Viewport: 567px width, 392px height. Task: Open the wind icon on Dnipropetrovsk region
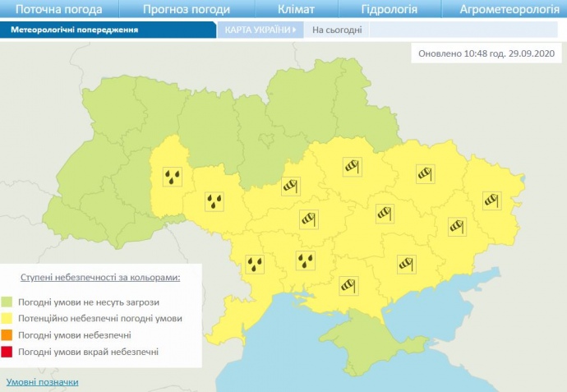coord(385,213)
